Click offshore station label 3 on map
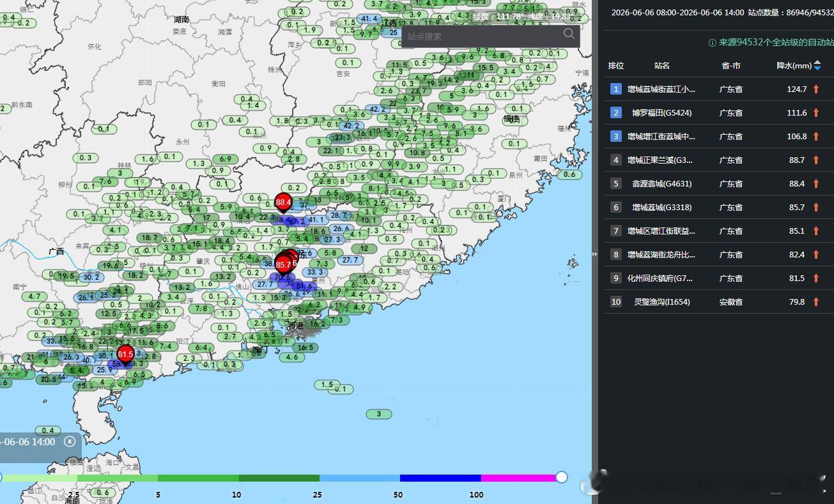 coord(379,414)
